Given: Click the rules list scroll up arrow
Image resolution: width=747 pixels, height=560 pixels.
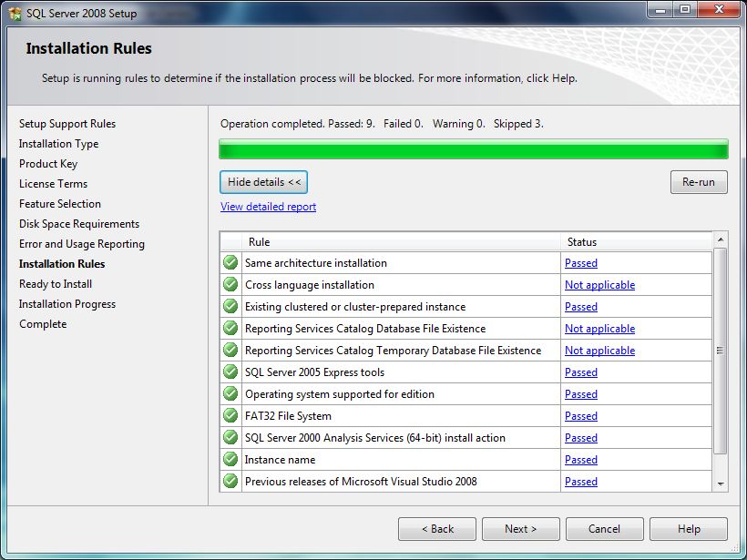Looking at the screenshot, I should (721, 239).
